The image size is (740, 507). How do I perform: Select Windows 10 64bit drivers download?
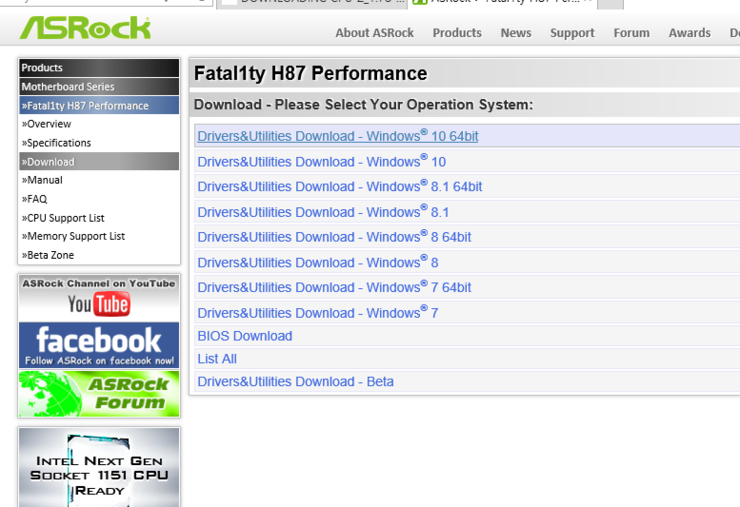point(337,136)
